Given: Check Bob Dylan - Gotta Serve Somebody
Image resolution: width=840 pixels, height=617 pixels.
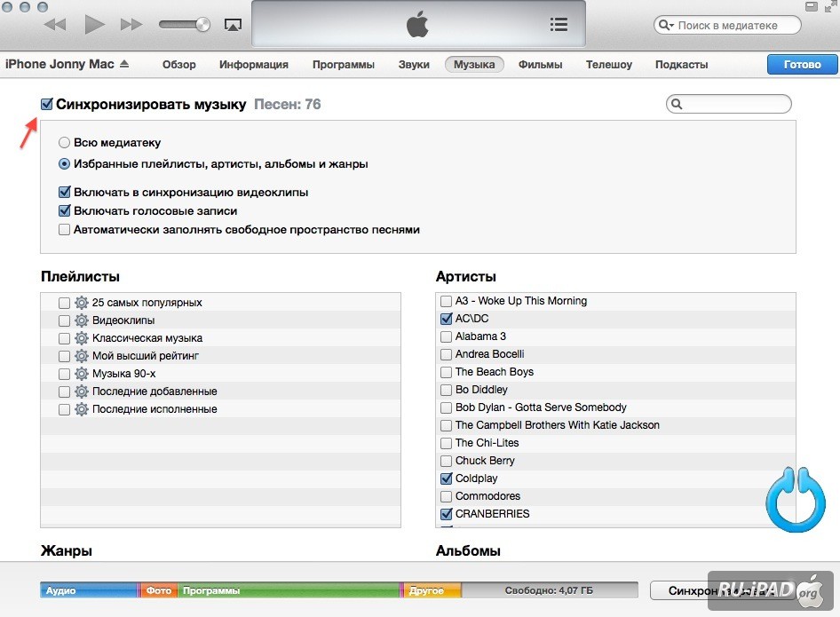Looking at the screenshot, I should 446,407.
